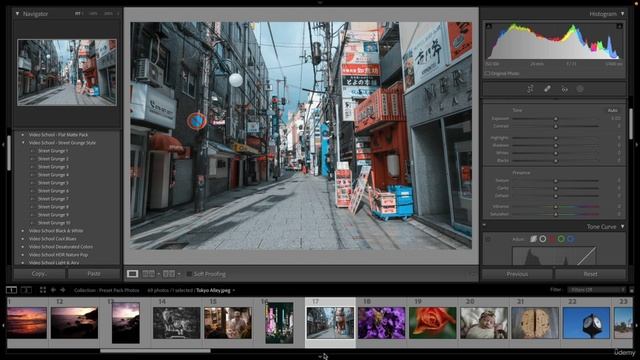
Task: Click the Navigator preview image
Action: pyautogui.click(x=67, y=72)
